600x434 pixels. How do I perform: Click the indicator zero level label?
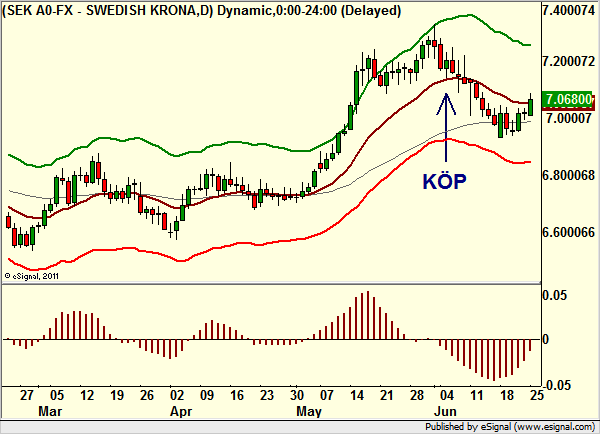pyautogui.click(x=546, y=339)
